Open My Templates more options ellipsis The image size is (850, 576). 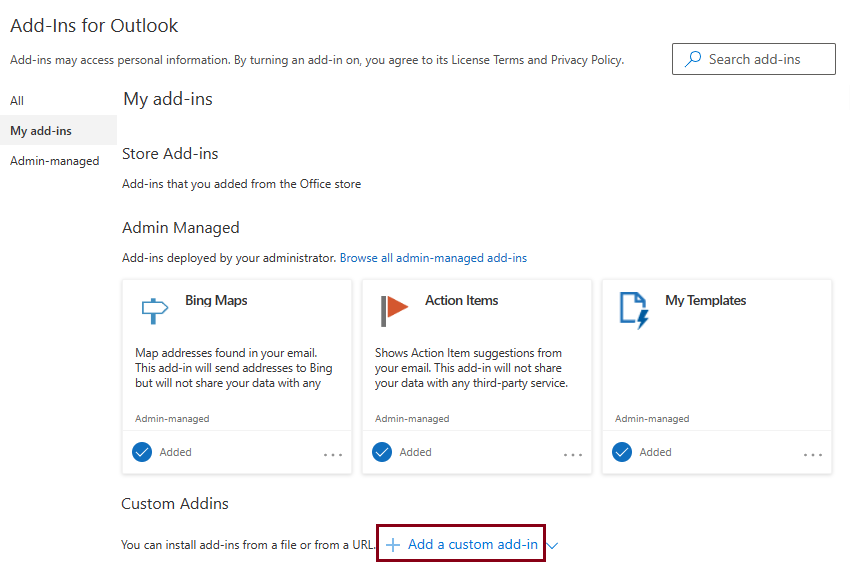tap(813, 455)
